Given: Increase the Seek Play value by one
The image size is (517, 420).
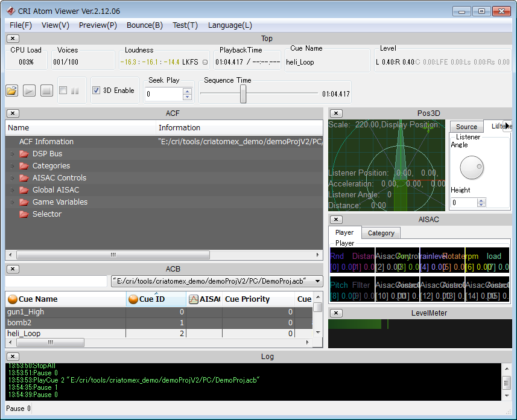Looking at the screenshot, I should (x=187, y=91).
